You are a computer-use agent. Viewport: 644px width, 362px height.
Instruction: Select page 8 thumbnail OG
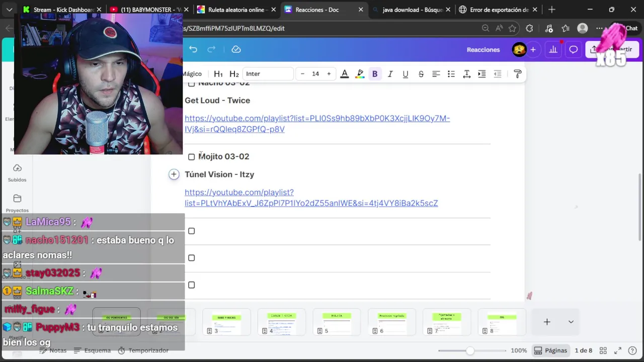502,322
